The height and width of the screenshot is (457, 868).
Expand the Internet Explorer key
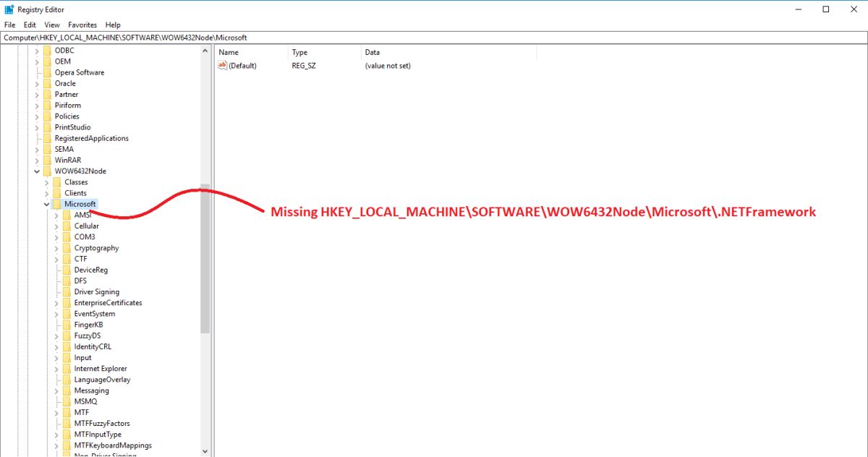pos(56,369)
